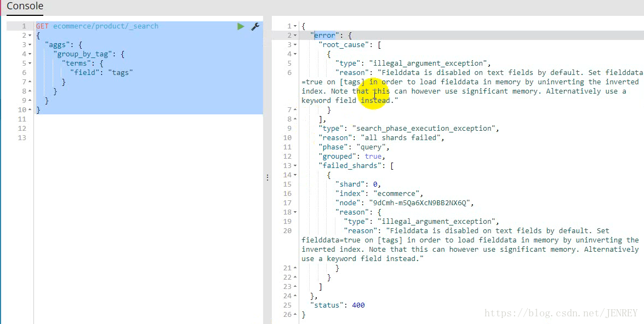Click the ecommerce/product/_search request path
The height and width of the screenshot is (324, 644).
point(106,26)
